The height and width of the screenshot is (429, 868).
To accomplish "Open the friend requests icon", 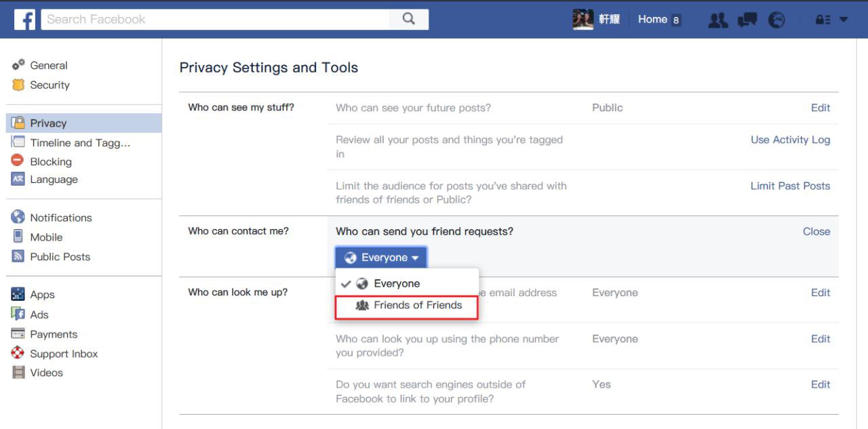I will pos(717,20).
